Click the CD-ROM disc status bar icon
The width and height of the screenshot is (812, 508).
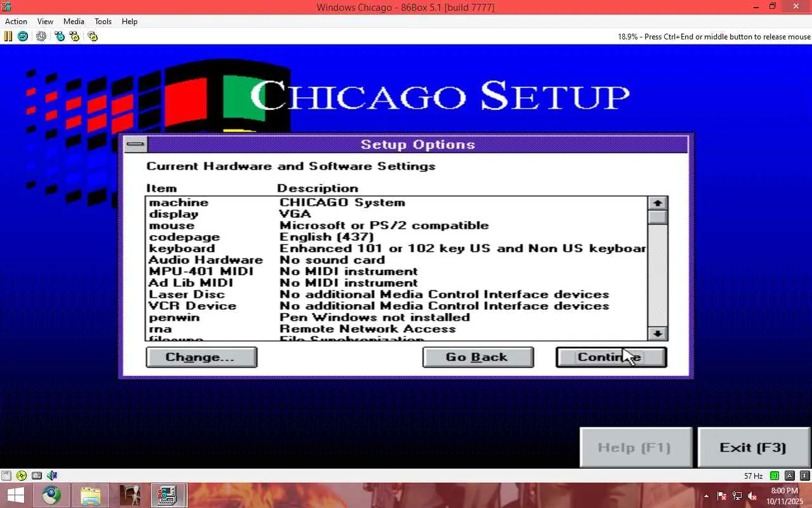(22, 476)
